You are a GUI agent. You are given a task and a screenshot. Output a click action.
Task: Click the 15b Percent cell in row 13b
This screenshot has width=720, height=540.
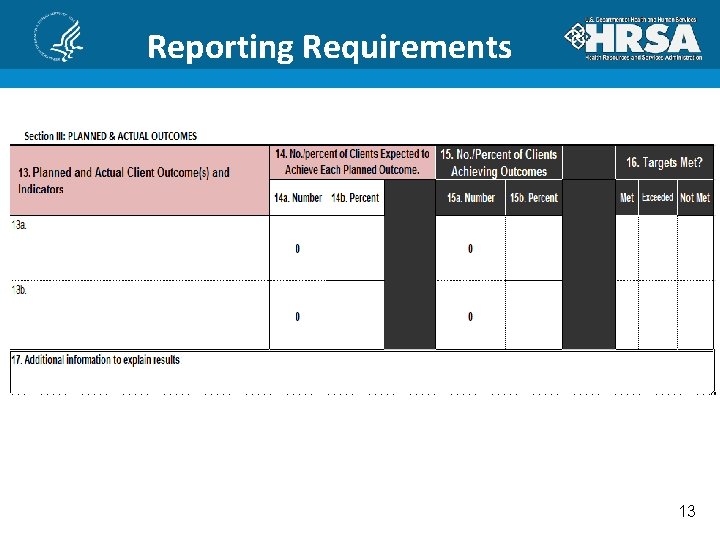click(534, 315)
